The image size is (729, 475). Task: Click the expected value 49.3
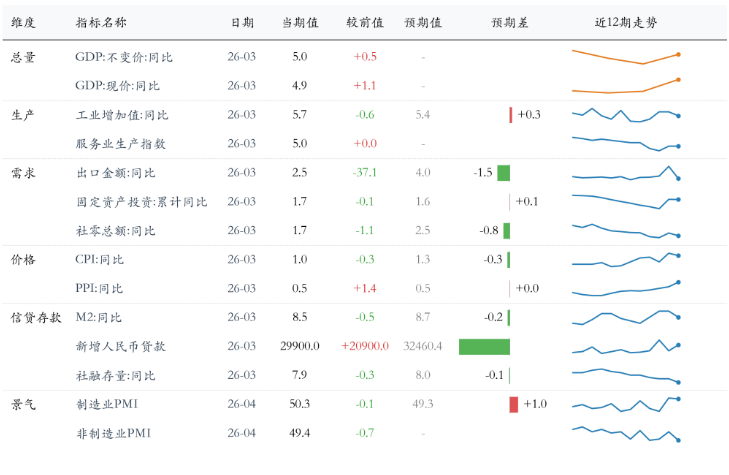click(423, 404)
